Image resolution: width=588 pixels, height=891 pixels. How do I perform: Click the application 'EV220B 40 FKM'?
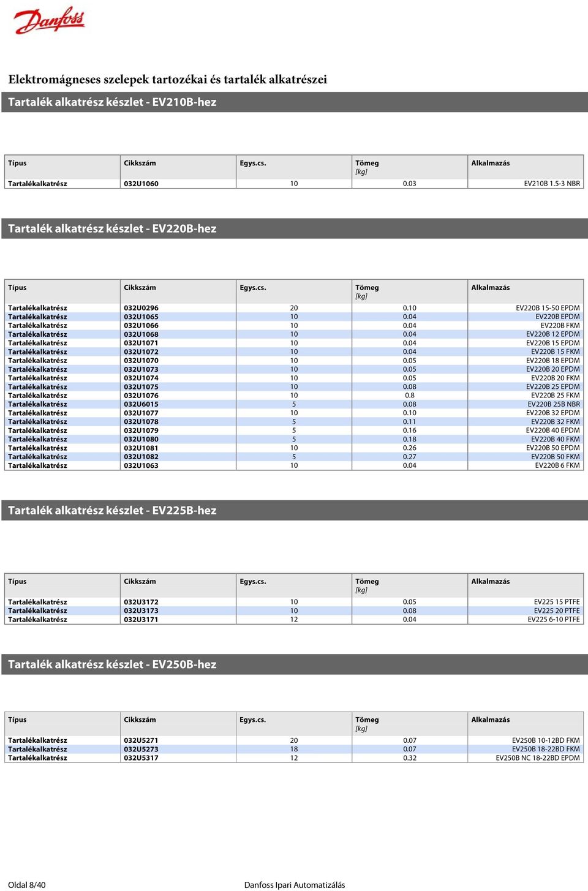[556, 440]
